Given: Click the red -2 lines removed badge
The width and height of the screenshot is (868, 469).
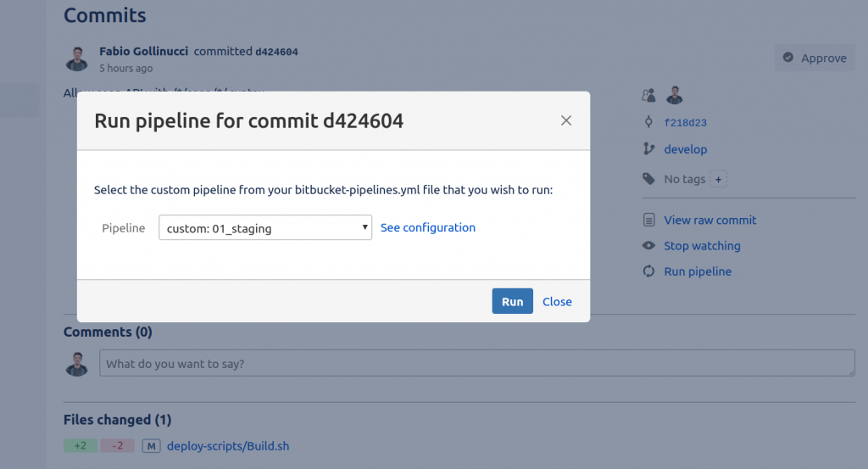Looking at the screenshot, I should [x=117, y=446].
